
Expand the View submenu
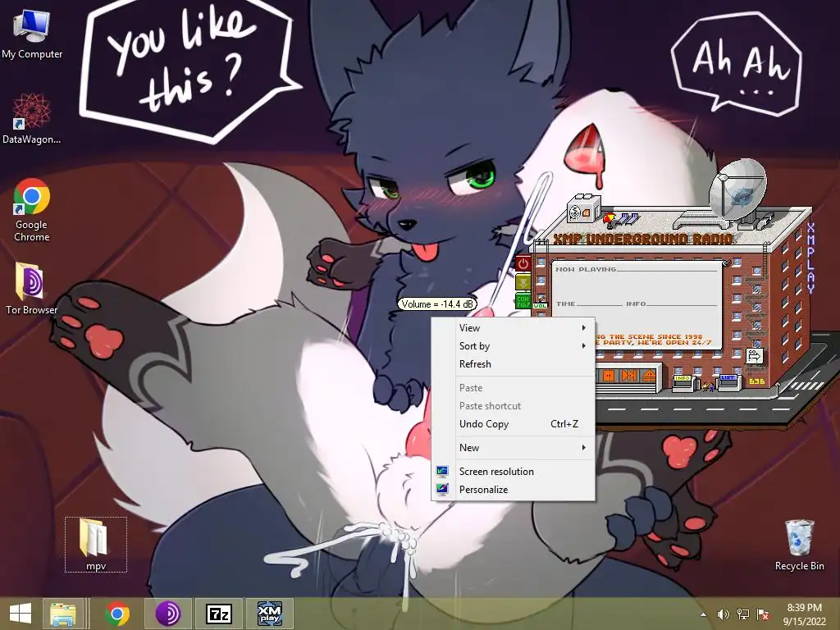coord(514,328)
